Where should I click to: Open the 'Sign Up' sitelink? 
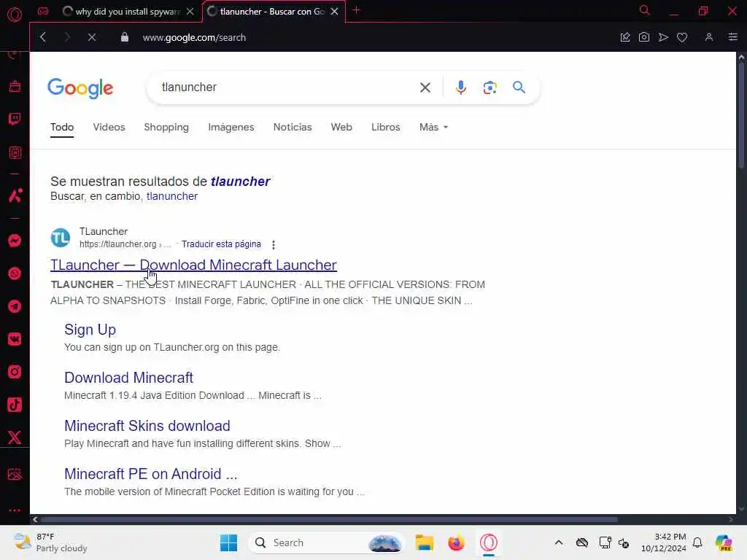90,330
